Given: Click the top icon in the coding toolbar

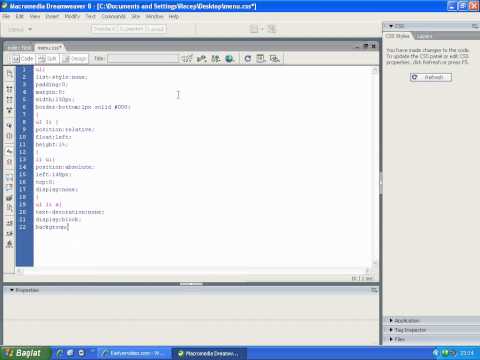Looking at the screenshot, I should point(9,74).
